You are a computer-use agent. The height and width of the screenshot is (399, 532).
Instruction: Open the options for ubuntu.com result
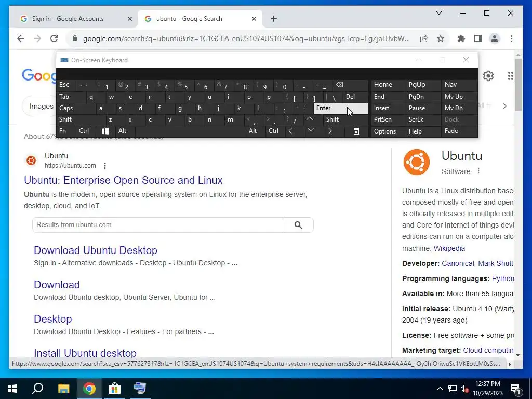[x=105, y=166]
